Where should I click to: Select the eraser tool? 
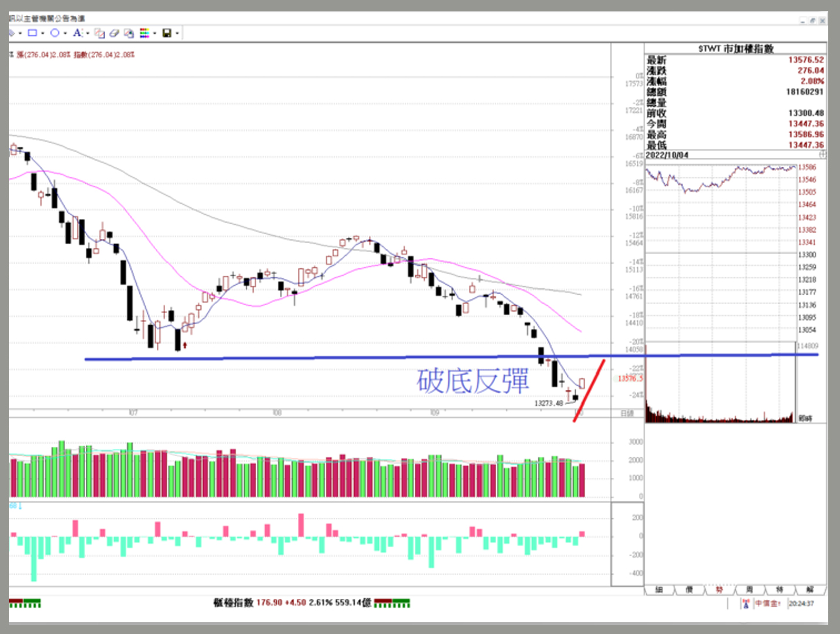pos(114,33)
